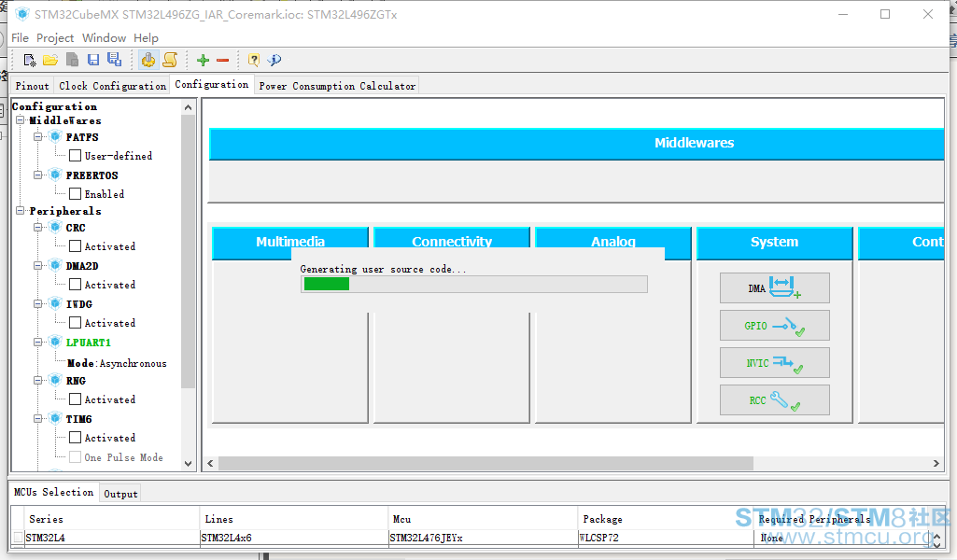Click the FREERTOS cube icon in tree
957x560 pixels.
[55, 175]
